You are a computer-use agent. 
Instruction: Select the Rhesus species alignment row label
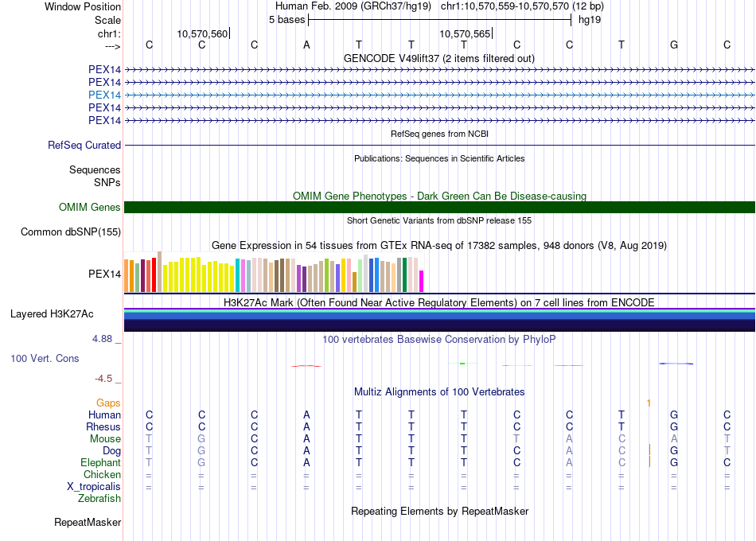click(103, 426)
